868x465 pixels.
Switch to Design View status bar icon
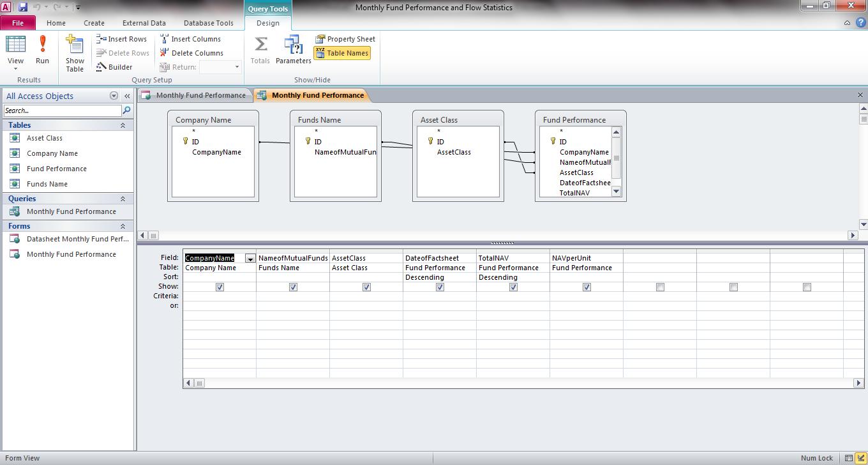tap(861, 458)
